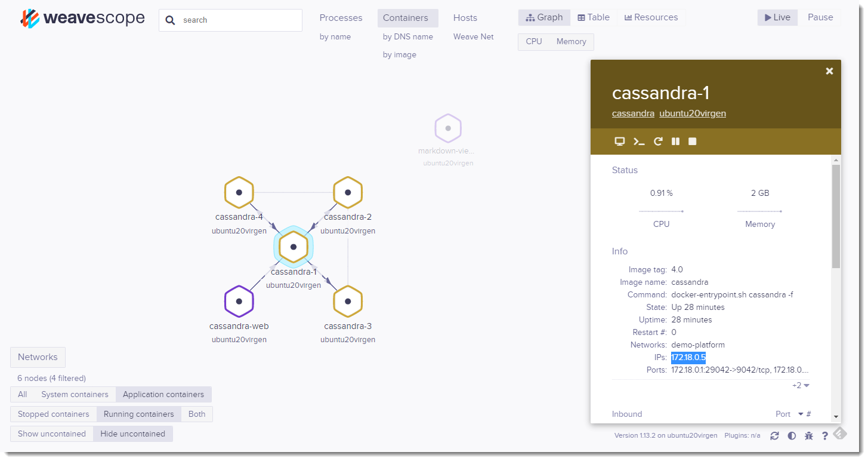Switch filter to Stopped containers
The height and width of the screenshot is (461, 868).
point(53,414)
